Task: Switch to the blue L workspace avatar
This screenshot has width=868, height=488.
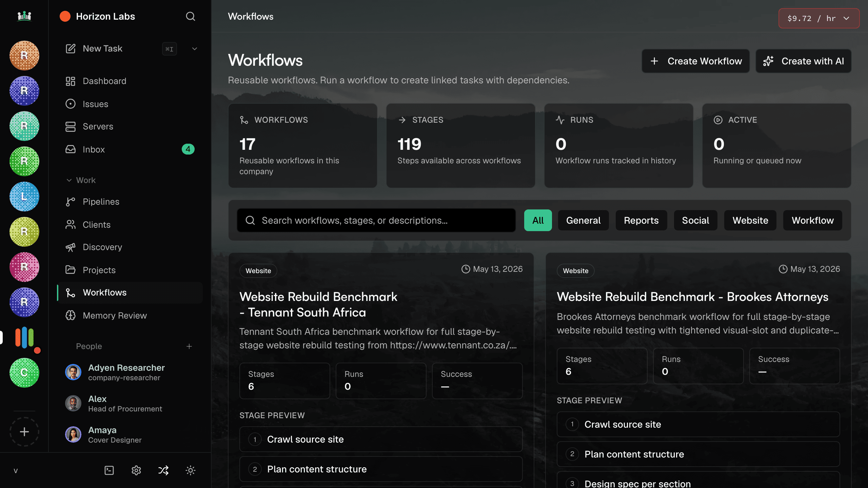Action: pos(24,196)
